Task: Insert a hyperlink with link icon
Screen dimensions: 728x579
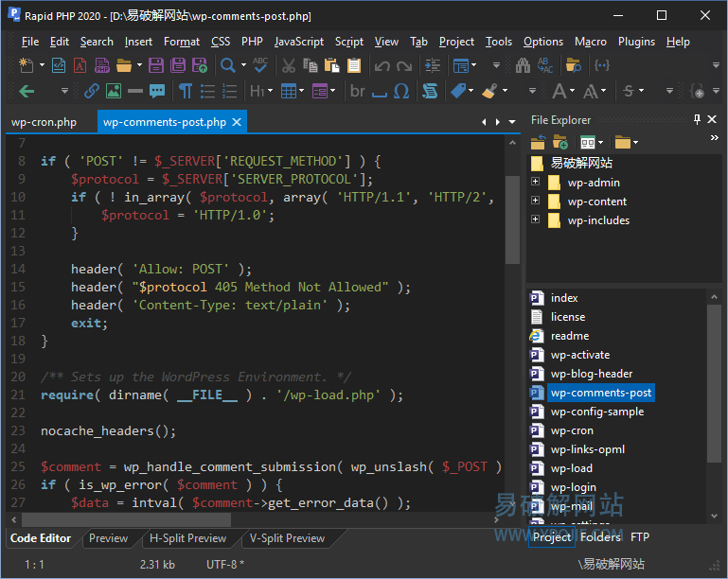Action: [x=92, y=91]
